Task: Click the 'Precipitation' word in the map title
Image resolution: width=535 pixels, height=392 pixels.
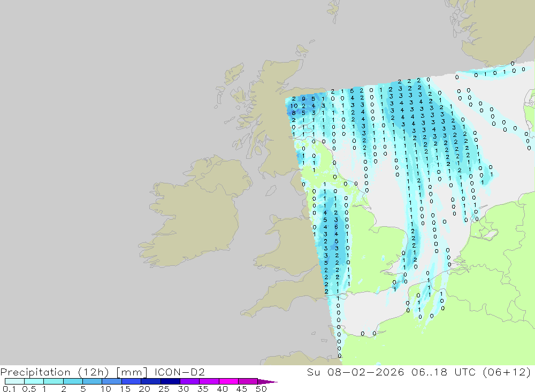Action: click(x=35, y=372)
